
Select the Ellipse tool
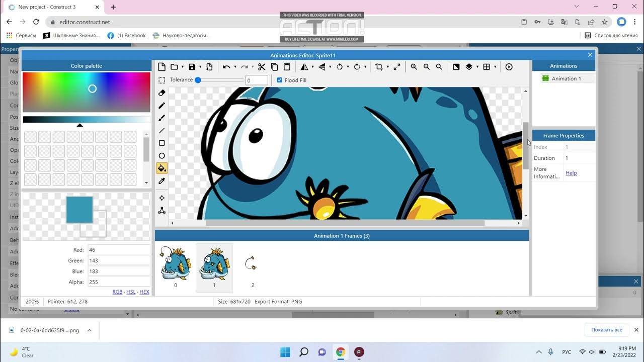[162, 156]
